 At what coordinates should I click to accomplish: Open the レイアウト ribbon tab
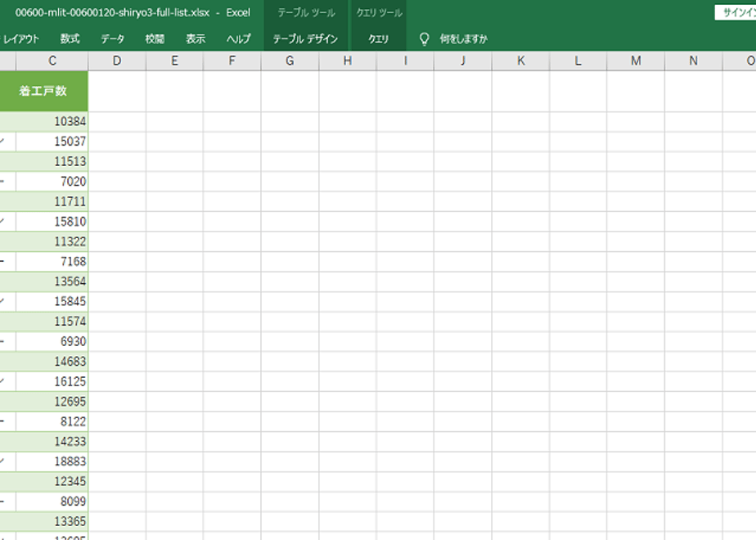20,39
